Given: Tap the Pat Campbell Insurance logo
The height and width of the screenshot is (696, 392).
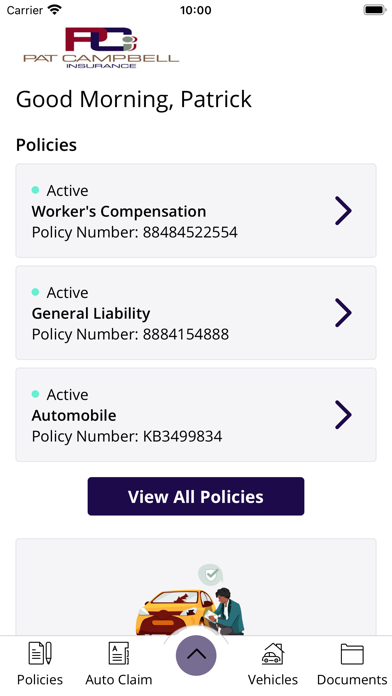Looking at the screenshot, I should (x=101, y=47).
